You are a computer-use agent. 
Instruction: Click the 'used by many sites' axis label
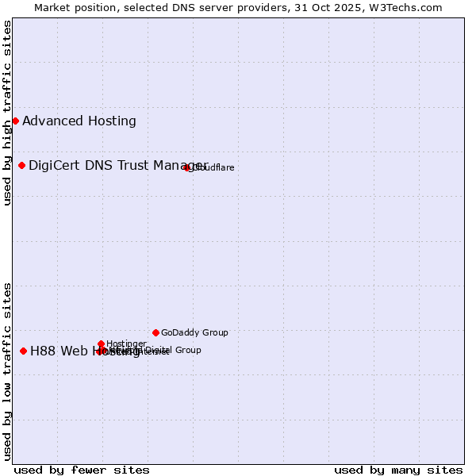coord(398,470)
